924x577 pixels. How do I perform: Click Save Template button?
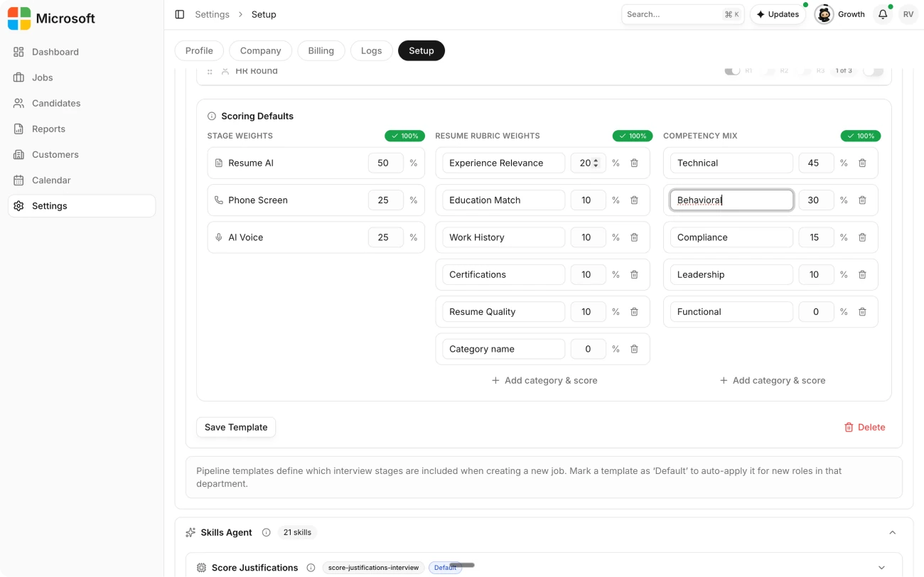(x=236, y=427)
